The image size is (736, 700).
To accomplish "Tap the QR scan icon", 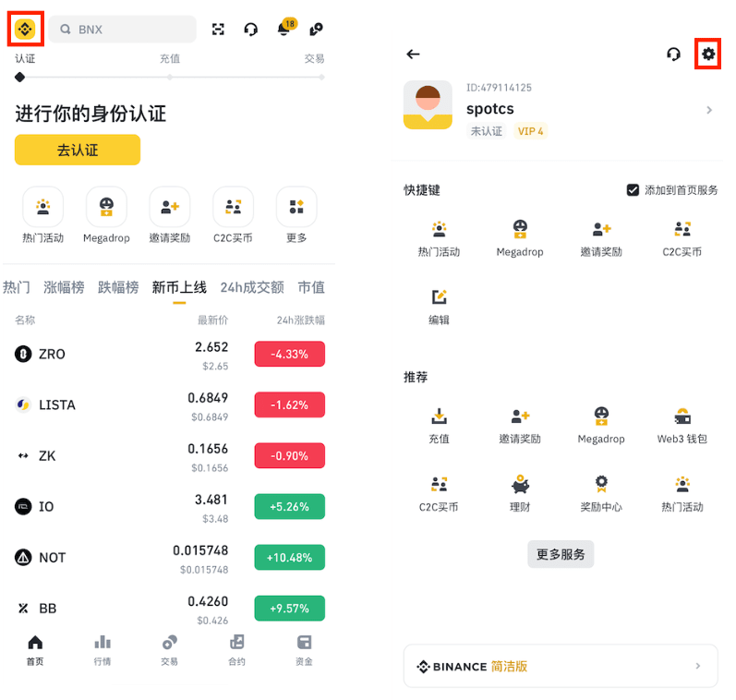I will click(x=218, y=30).
